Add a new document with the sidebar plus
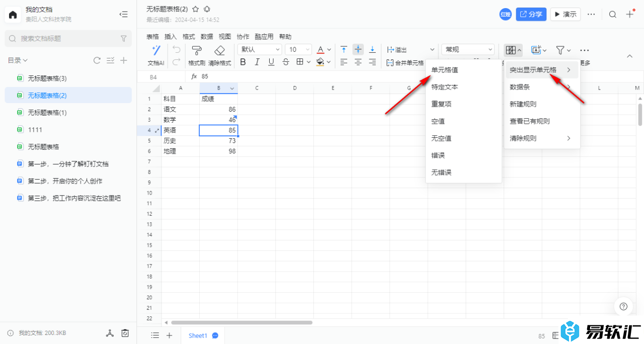The image size is (644, 344). [x=124, y=60]
